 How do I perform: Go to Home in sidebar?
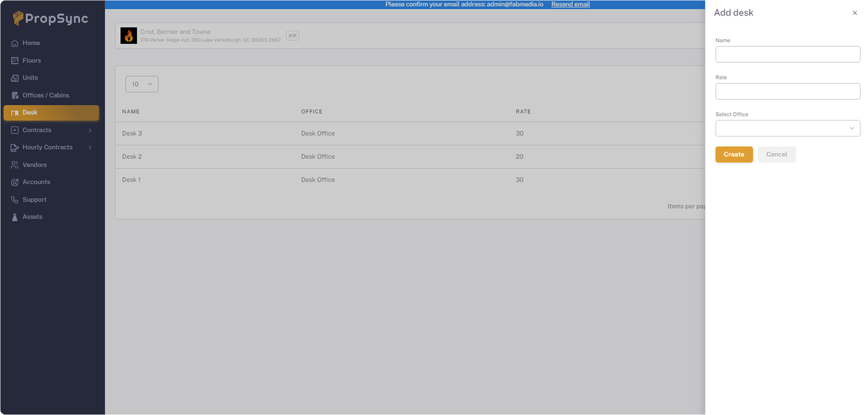[x=31, y=43]
